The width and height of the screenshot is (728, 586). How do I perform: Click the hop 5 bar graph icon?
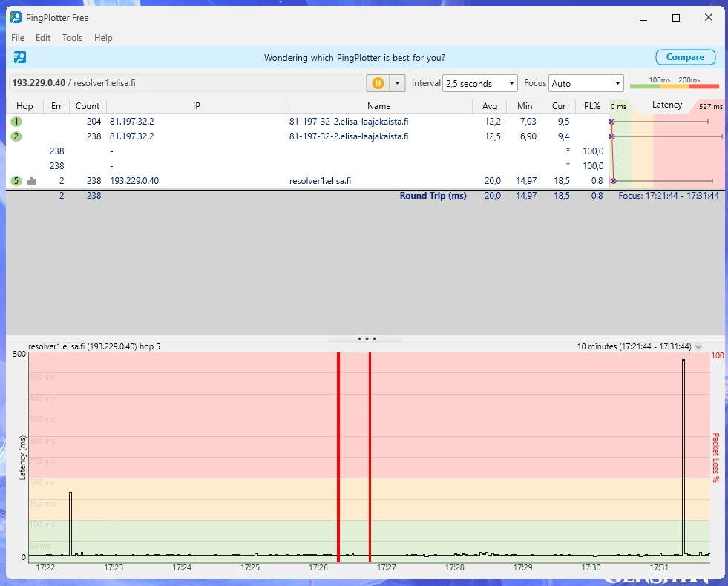32,181
